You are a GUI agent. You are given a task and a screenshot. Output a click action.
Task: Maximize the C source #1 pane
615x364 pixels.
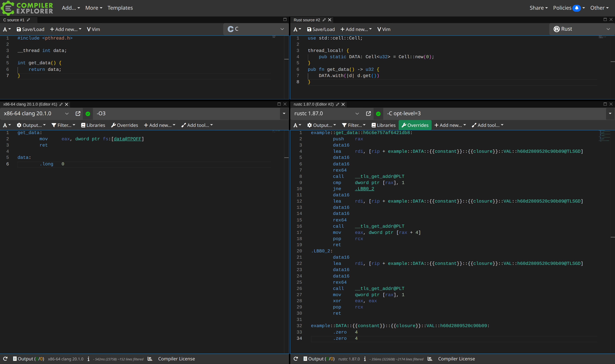(x=285, y=19)
